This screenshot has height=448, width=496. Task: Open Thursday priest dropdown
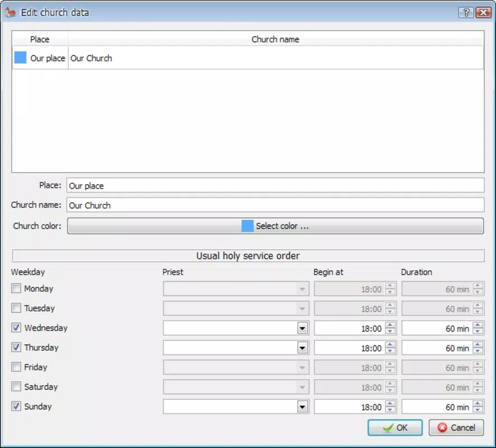pyautogui.click(x=302, y=348)
